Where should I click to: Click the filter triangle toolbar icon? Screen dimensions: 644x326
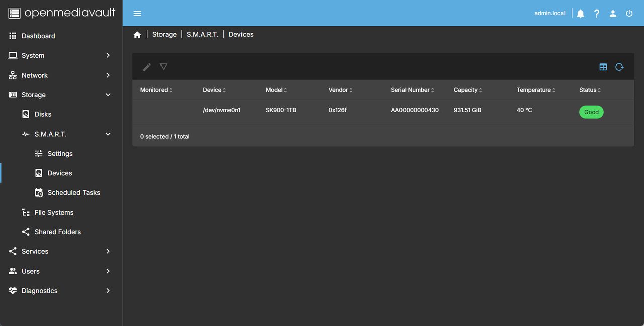[x=164, y=67]
